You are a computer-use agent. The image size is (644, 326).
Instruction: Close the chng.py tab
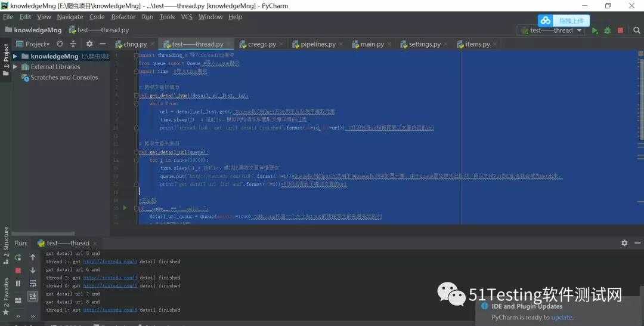pyautogui.click(x=153, y=44)
